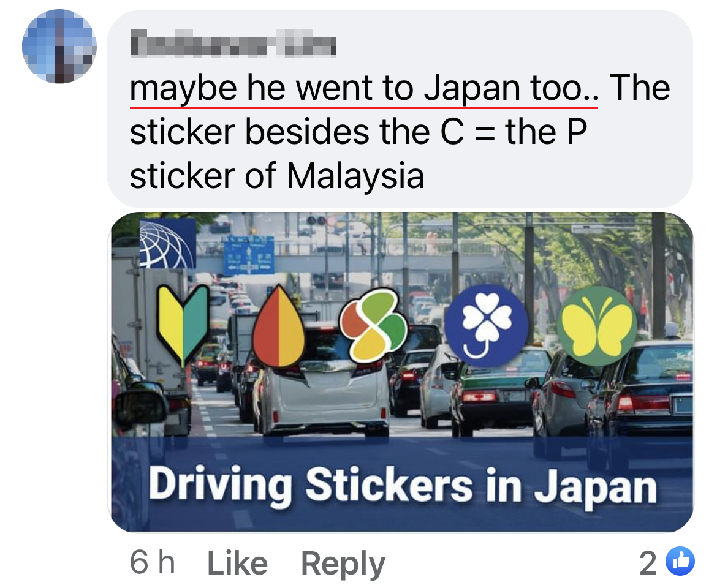Viewport: 717px width, 588px height.
Task: Click the red-orange teardrop koreisha sticker
Action: click(278, 326)
